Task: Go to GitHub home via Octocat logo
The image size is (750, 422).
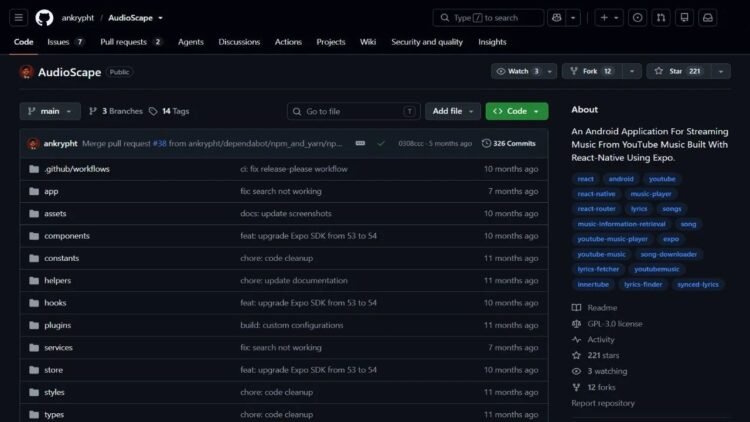Action: [44, 18]
